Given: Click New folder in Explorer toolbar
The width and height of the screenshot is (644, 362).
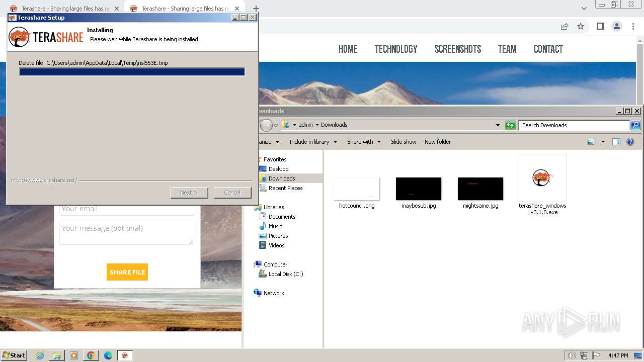Looking at the screenshot, I should pos(438,142).
